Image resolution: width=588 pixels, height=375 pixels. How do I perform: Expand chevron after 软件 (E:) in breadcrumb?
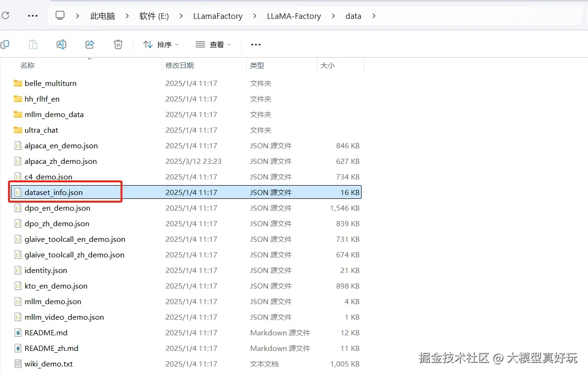coord(181,16)
